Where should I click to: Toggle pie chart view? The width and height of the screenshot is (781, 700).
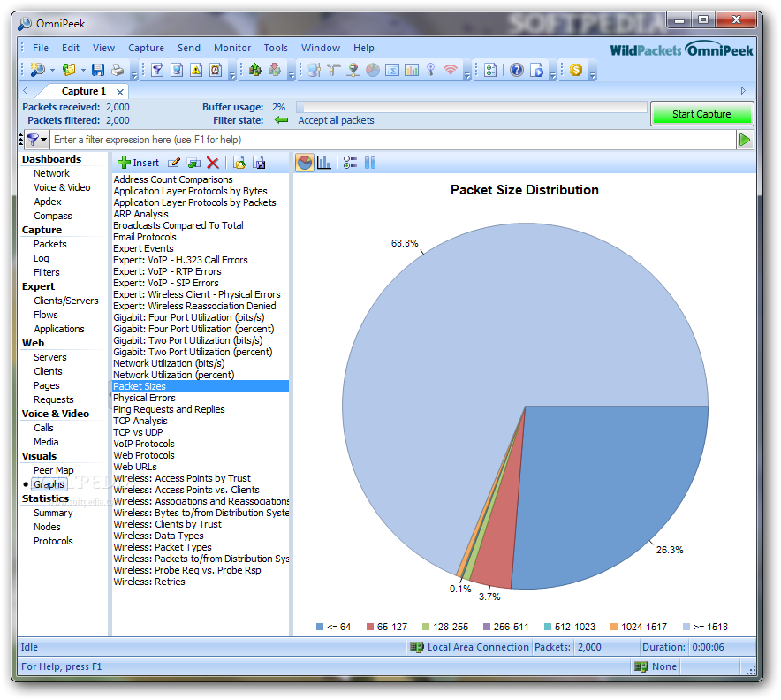305,163
